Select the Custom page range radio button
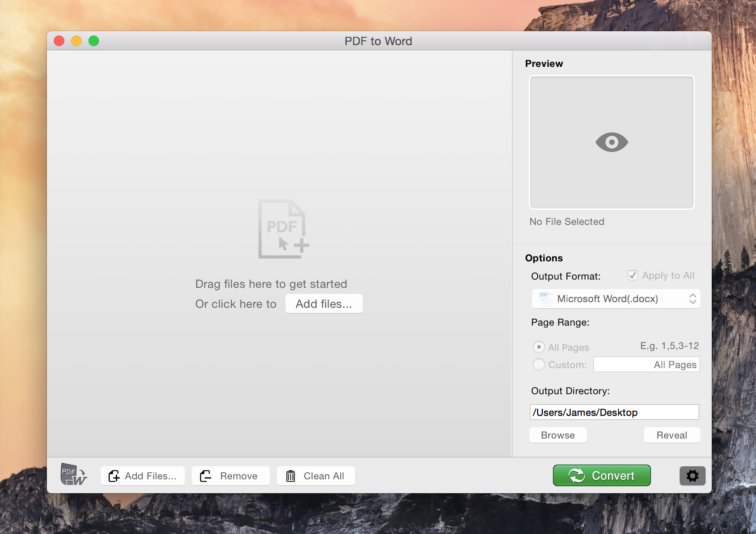The height and width of the screenshot is (534, 756). click(x=539, y=364)
